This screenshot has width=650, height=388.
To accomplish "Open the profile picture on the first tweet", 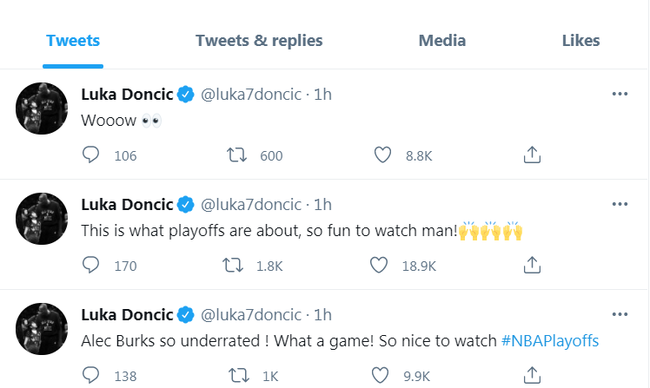I will 41,109.
